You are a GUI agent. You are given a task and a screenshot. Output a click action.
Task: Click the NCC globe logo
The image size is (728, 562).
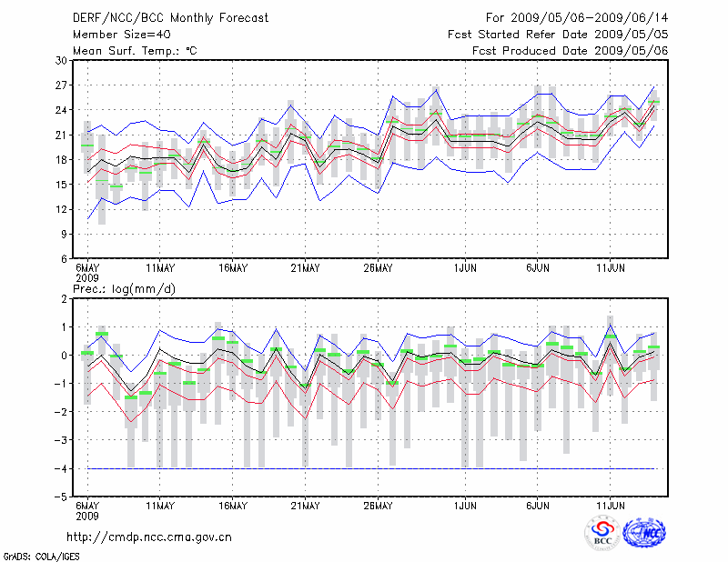(643, 533)
